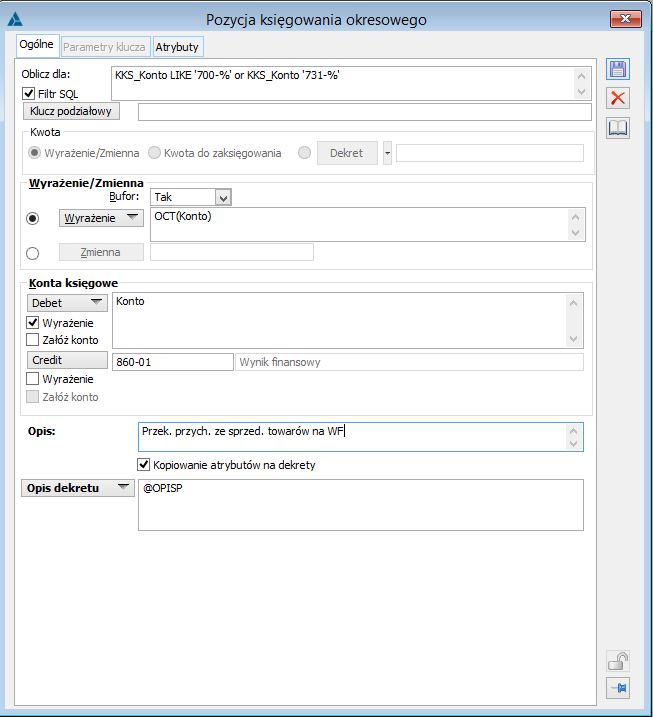Check Załóż konto under Debet
653x717 pixels.
pyautogui.click(x=32, y=340)
